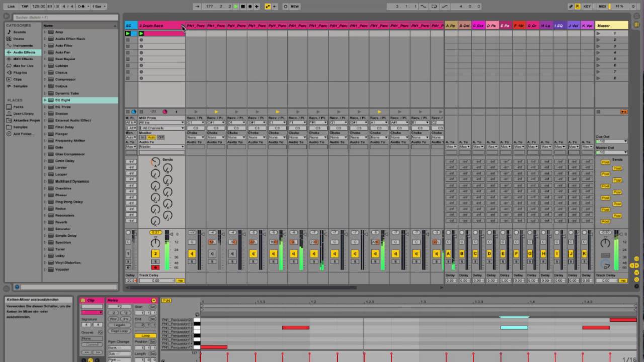
Task: Expand the Compressor folder
Action: 45,79
